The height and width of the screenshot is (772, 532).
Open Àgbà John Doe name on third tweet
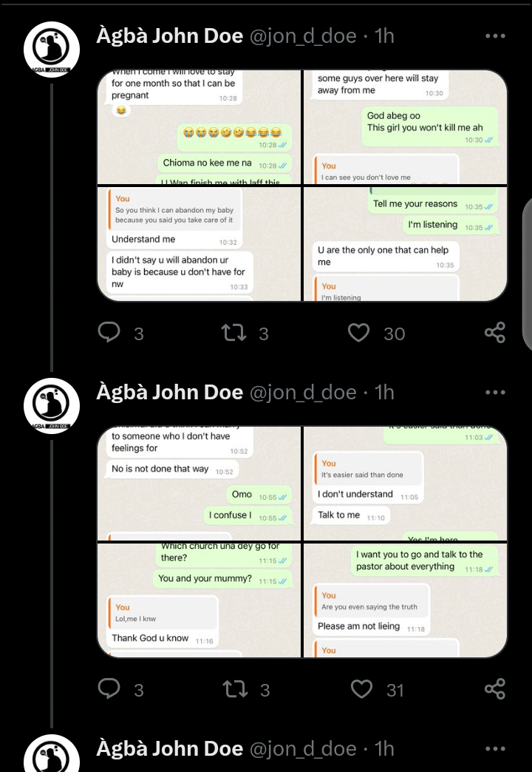[x=170, y=749]
